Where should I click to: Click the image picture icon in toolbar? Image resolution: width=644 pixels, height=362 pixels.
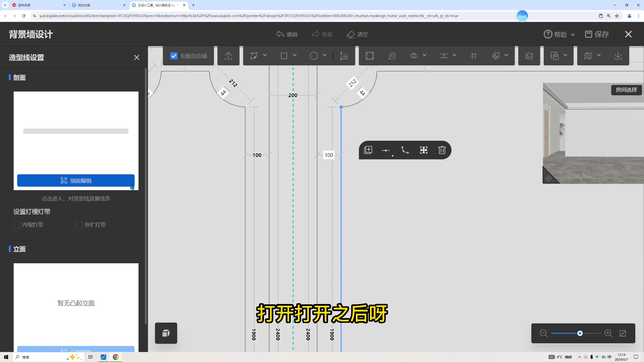529,56
